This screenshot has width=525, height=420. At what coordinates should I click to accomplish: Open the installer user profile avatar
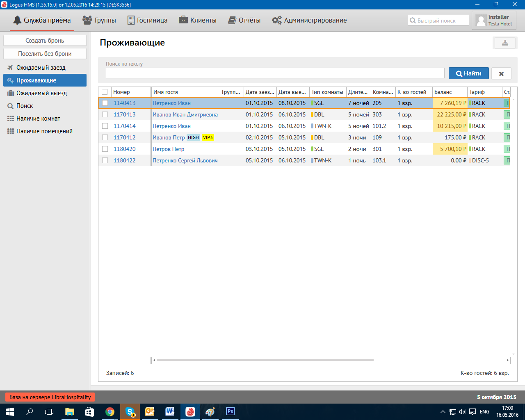click(x=481, y=21)
